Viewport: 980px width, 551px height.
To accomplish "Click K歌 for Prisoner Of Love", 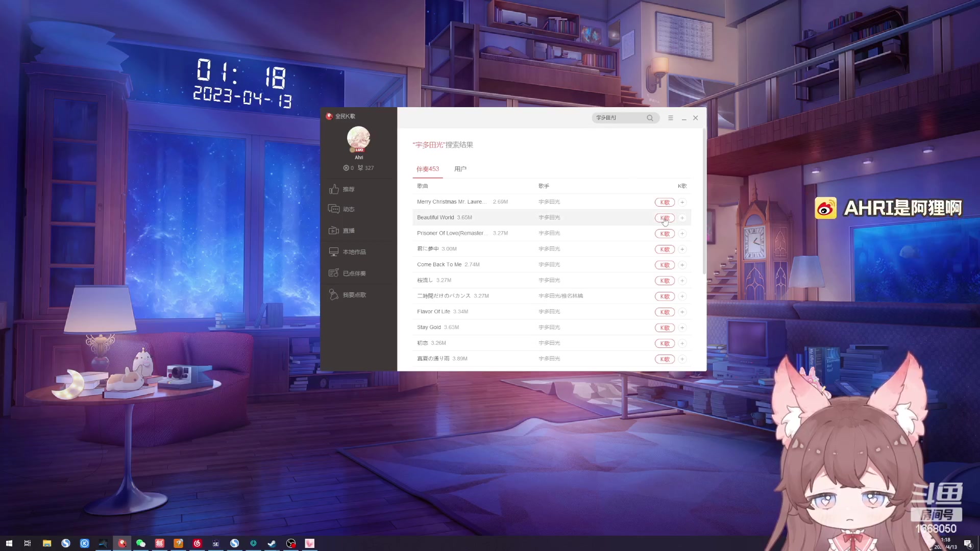I will point(665,234).
